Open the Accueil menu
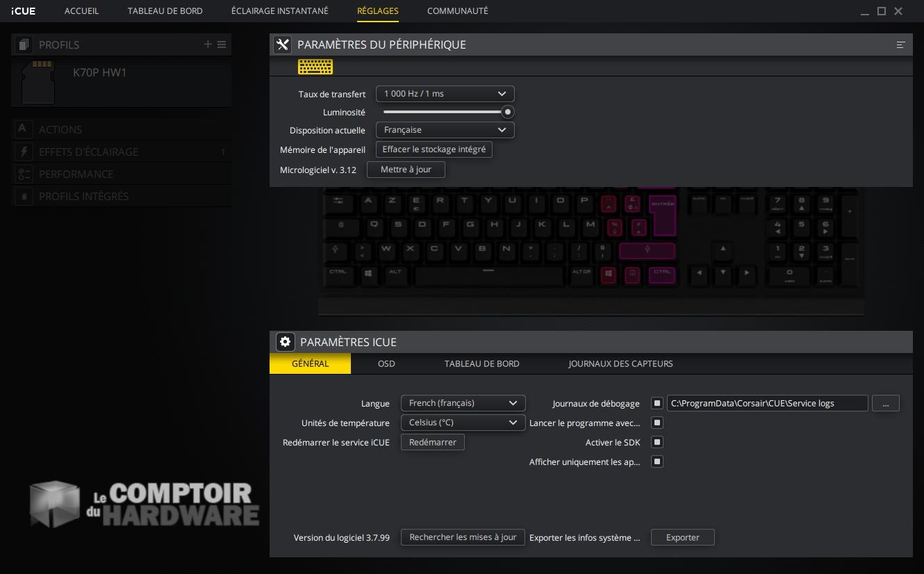Screen dimensions: 924x574 coord(82,11)
